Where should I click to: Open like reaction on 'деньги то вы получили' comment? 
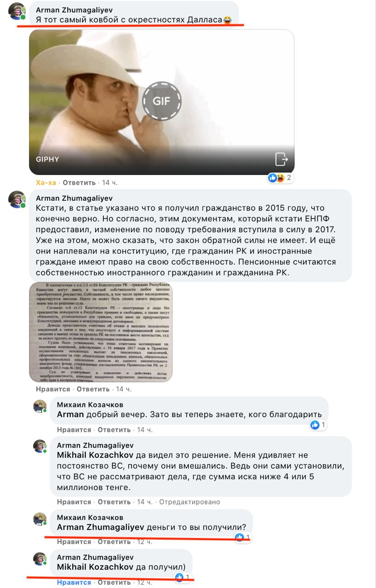[x=242, y=537]
